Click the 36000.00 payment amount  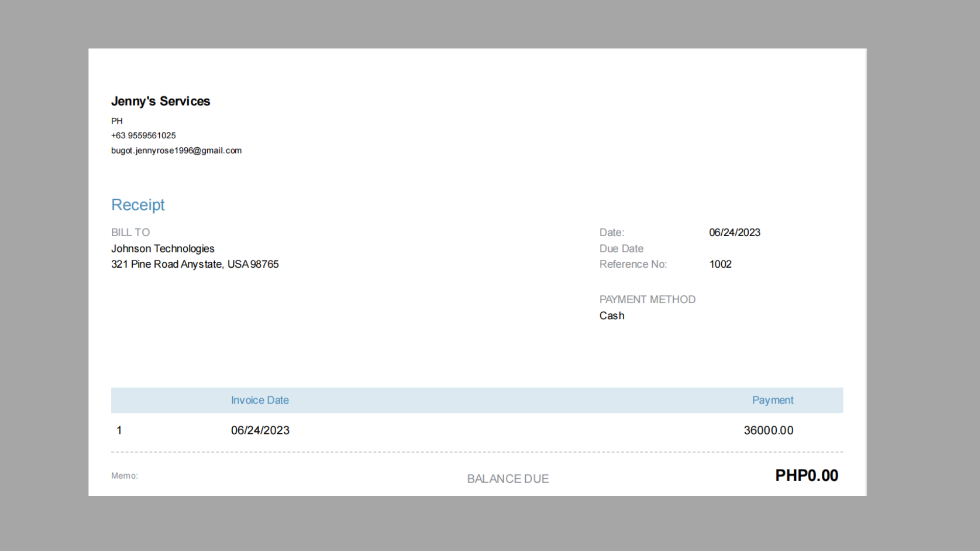[x=768, y=430]
